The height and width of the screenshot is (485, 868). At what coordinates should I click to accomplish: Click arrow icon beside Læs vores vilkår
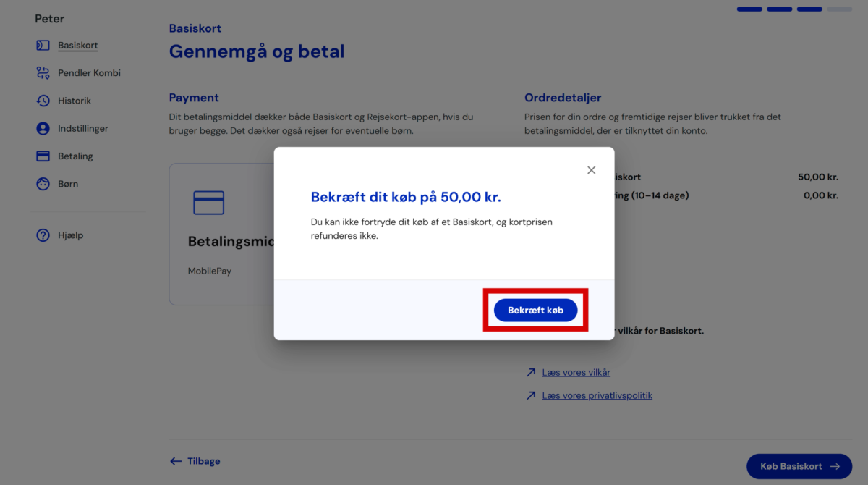[x=531, y=373]
